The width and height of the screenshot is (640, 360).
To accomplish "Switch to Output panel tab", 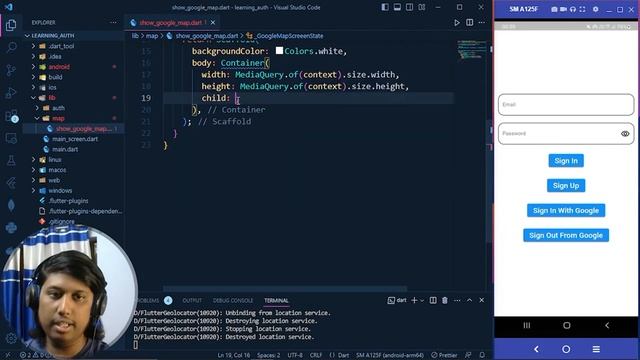I will (192, 300).
